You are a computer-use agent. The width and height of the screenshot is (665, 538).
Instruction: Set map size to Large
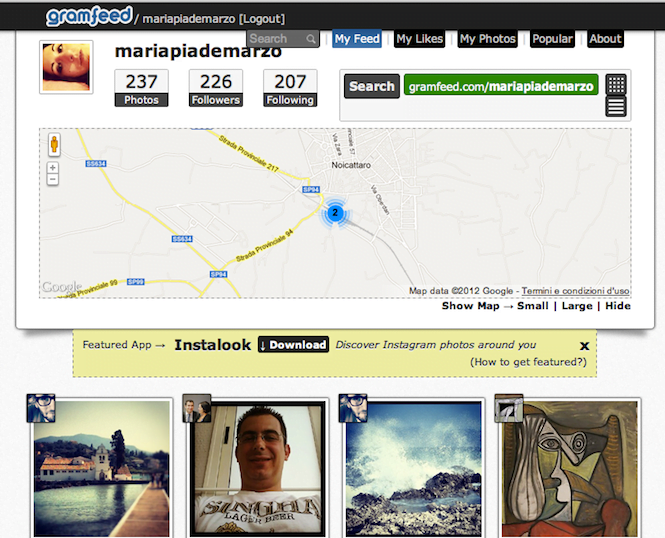click(577, 306)
